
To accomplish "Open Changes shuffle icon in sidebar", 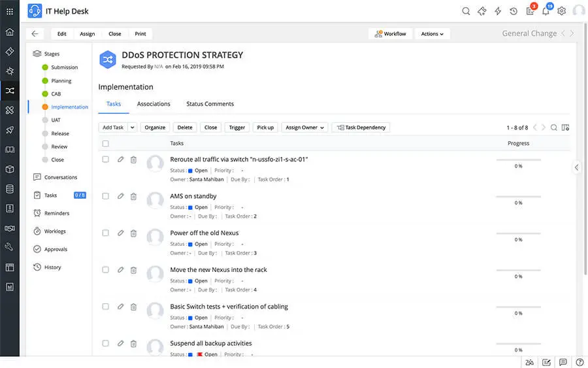I will pos(10,90).
